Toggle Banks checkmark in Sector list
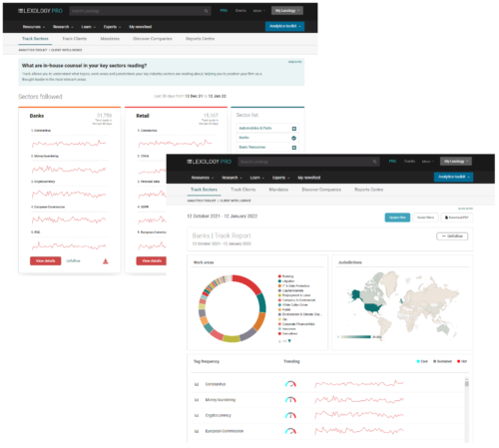499x448 pixels. [294, 138]
